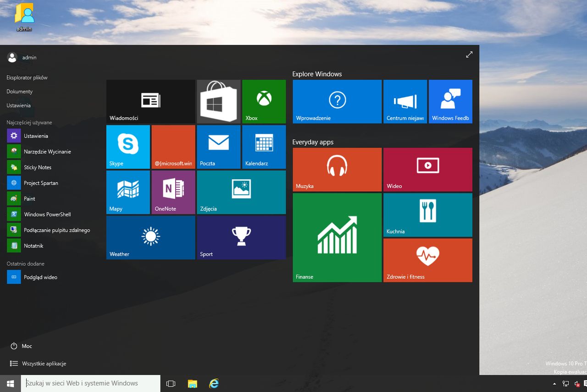
Task: Open the Poczta mail tile
Action: pyautogui.click(x=219, y=147)
